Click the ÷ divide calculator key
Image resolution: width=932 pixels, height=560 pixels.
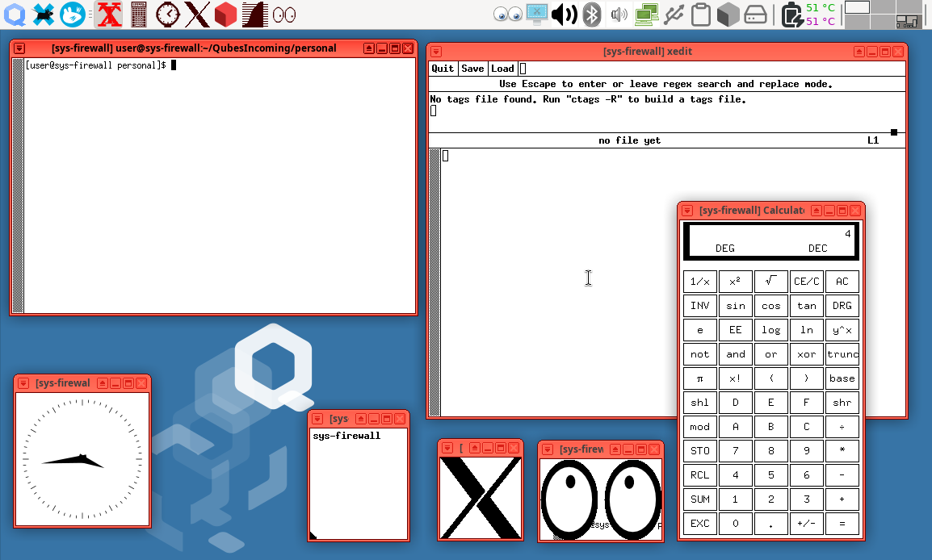[842, 427]
